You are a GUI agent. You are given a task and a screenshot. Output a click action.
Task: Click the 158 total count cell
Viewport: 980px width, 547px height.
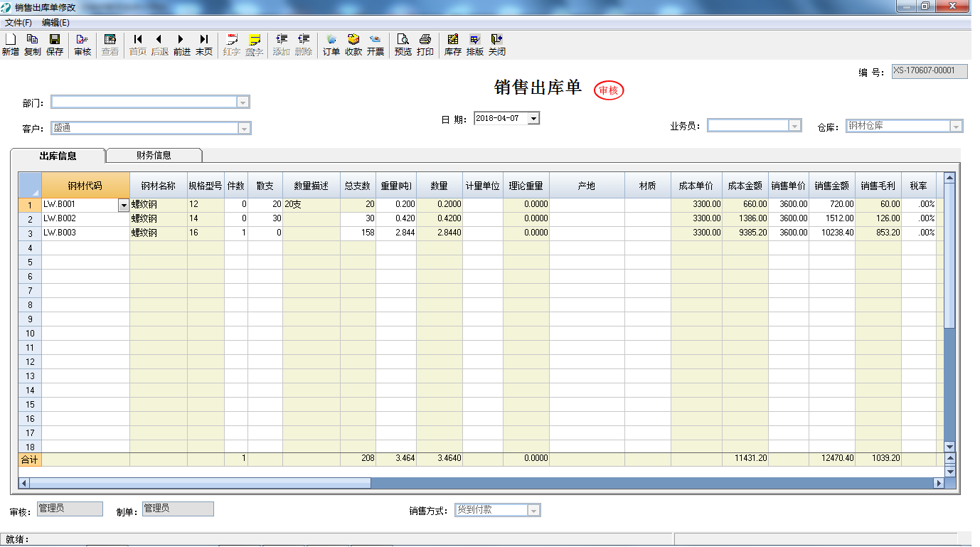[358, 233]
